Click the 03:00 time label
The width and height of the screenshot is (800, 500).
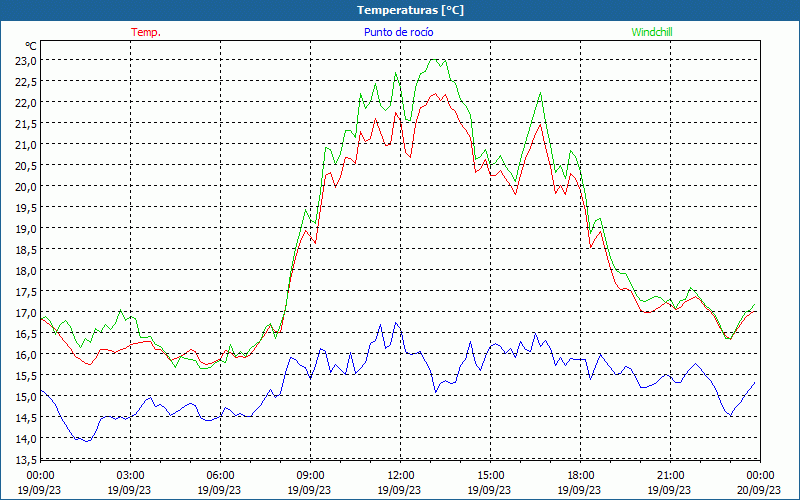130,476
